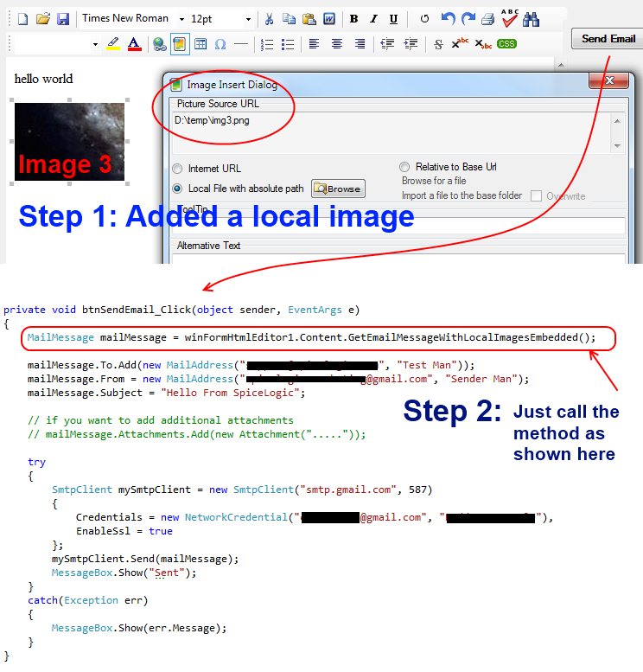Insert hyperlink with the globe link icon
This screenshot has width=643, height=672.
point(159,44)
